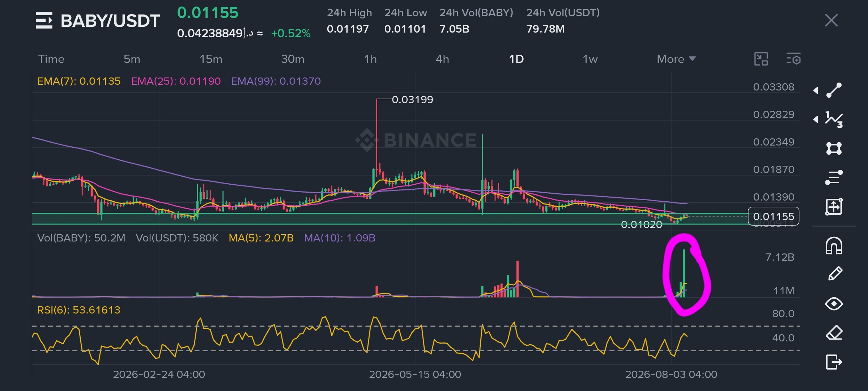Tap the 2026-08-03 04:00 date label
This screenshot has height=391, width=868.
671,374
